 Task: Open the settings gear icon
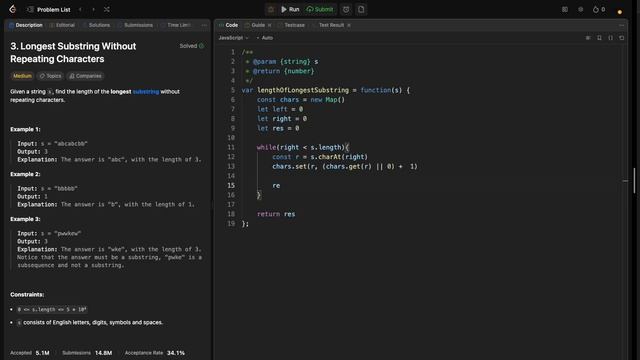(x=580, y=9)
